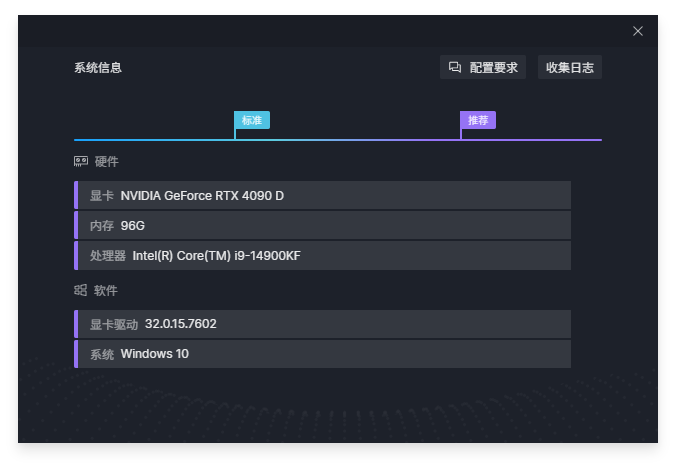Select the 系统 Windows 10 row
The height and width of the screenshot is (464, 676).
[322, 354]
